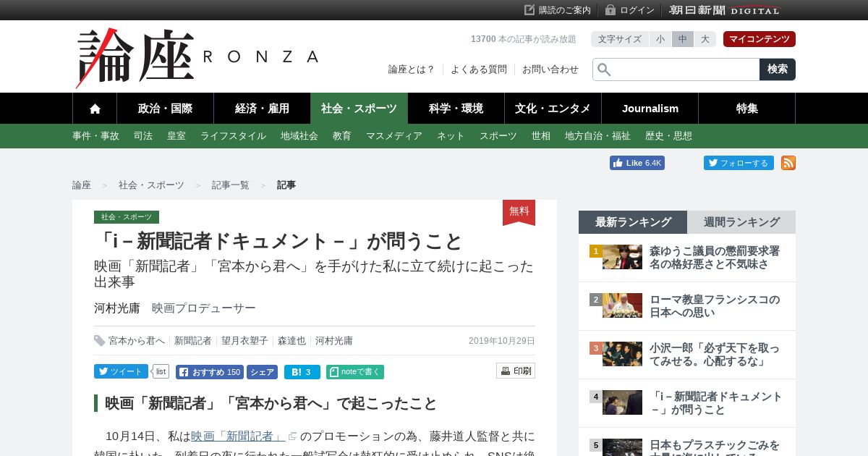Open ローマ教皇フランシスコの日本への思い article
Image resolution: width=868 pixels, height=456 pixels.
click(x=715, y=306)
